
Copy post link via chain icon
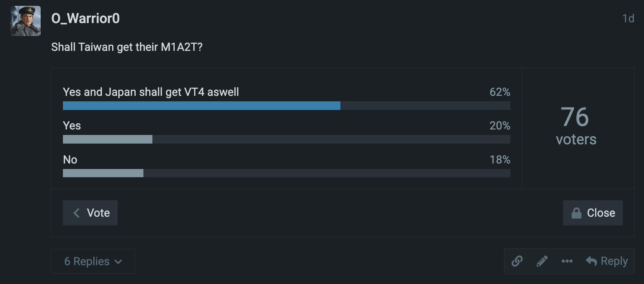tap(517, 261)
